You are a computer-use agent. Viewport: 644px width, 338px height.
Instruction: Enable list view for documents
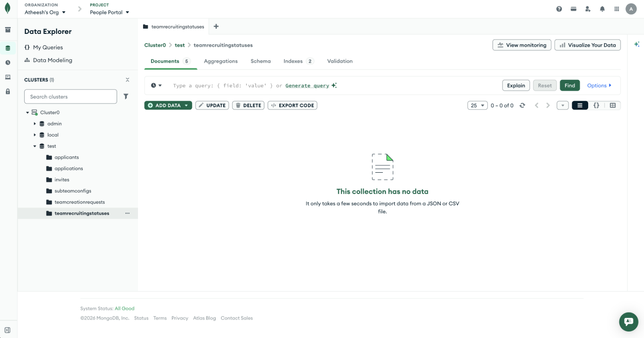pyautogui.click(x=579, y=105)
